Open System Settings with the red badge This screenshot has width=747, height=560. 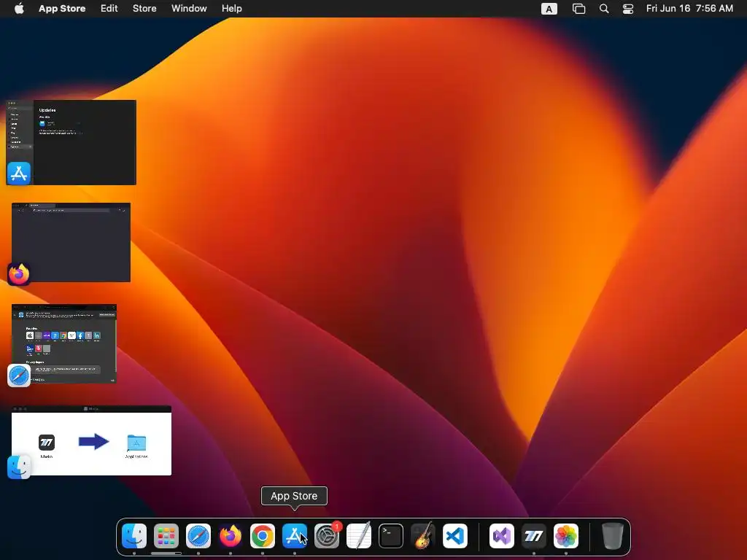point(327,536)
